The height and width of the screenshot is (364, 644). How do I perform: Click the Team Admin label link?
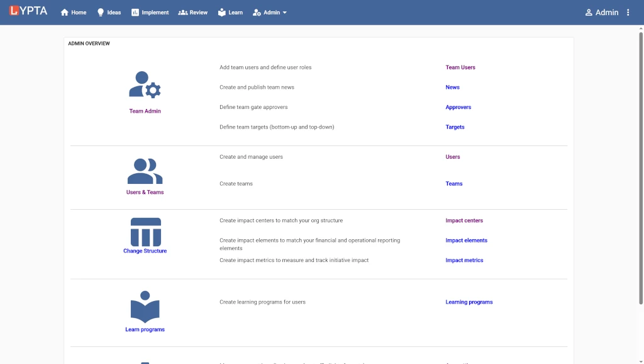pyautogui.click(x=145, y=111)
